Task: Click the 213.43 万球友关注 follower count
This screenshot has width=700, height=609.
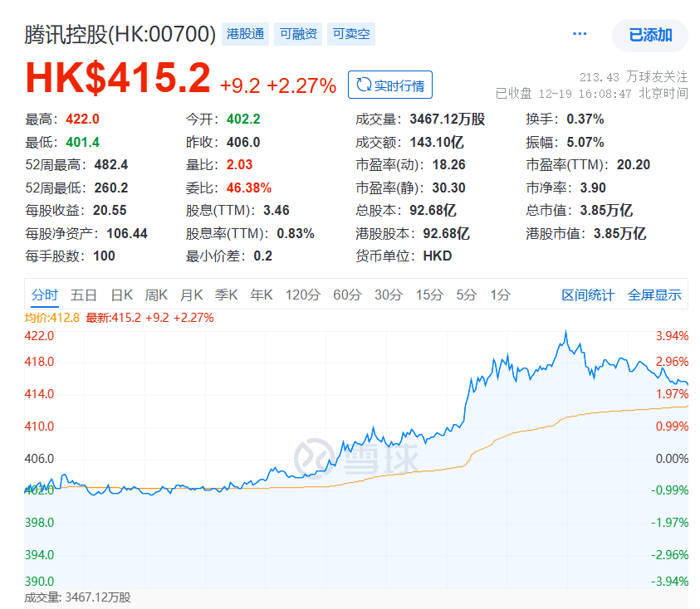Action: click(634, 77)
